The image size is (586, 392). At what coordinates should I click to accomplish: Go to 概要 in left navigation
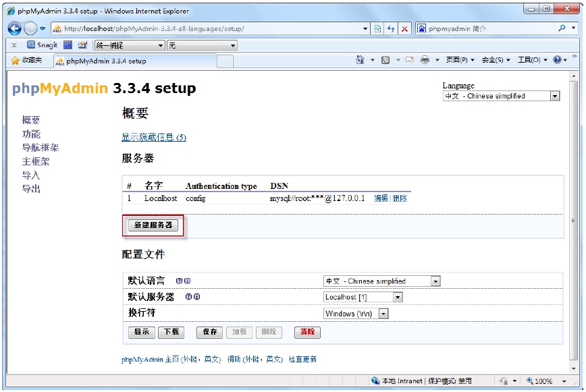tap(31, 120)
